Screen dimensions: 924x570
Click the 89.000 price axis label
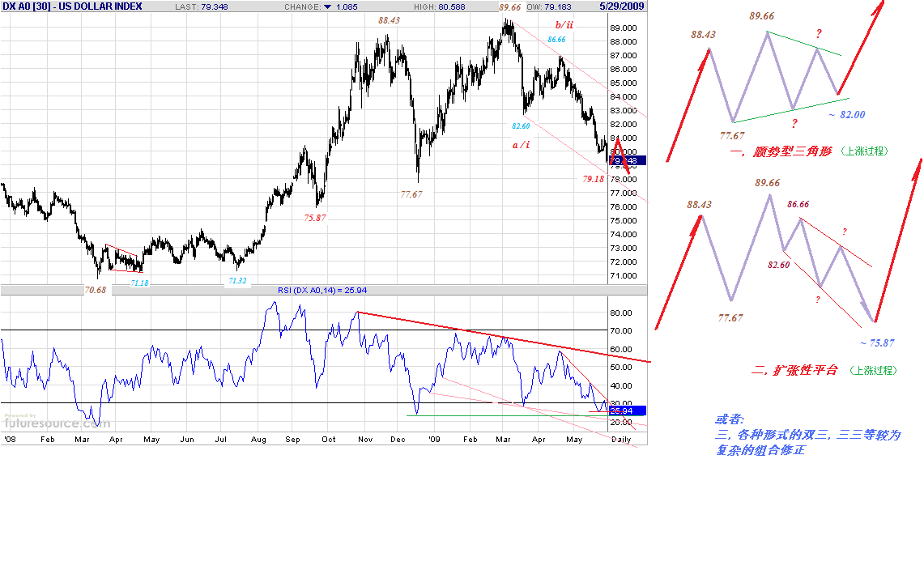624,28
